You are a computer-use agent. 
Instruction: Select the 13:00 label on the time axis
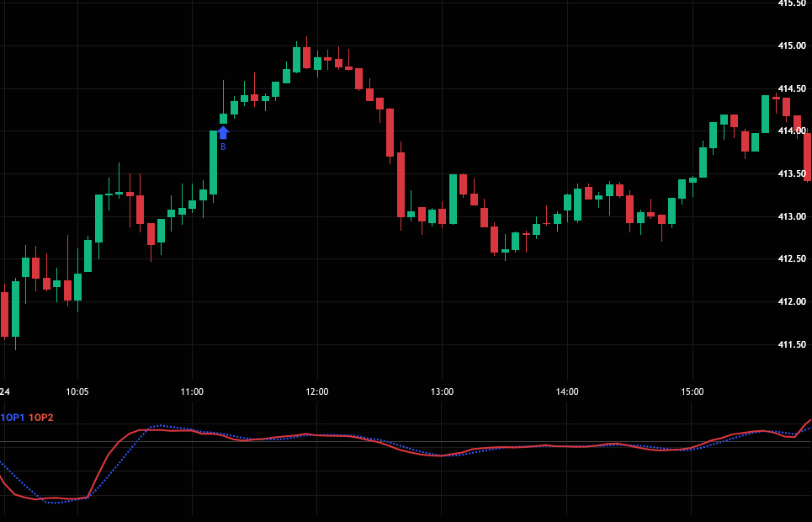(442, 391)
